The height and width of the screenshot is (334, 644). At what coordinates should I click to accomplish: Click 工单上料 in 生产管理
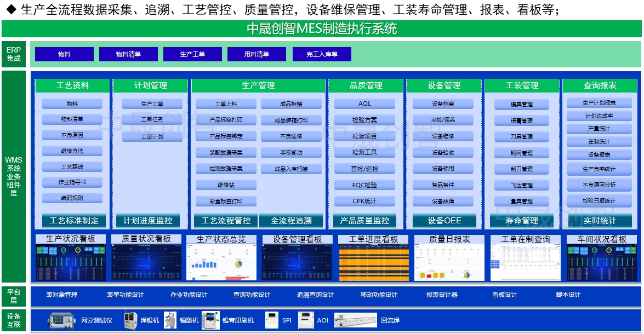tap(226, 104)
